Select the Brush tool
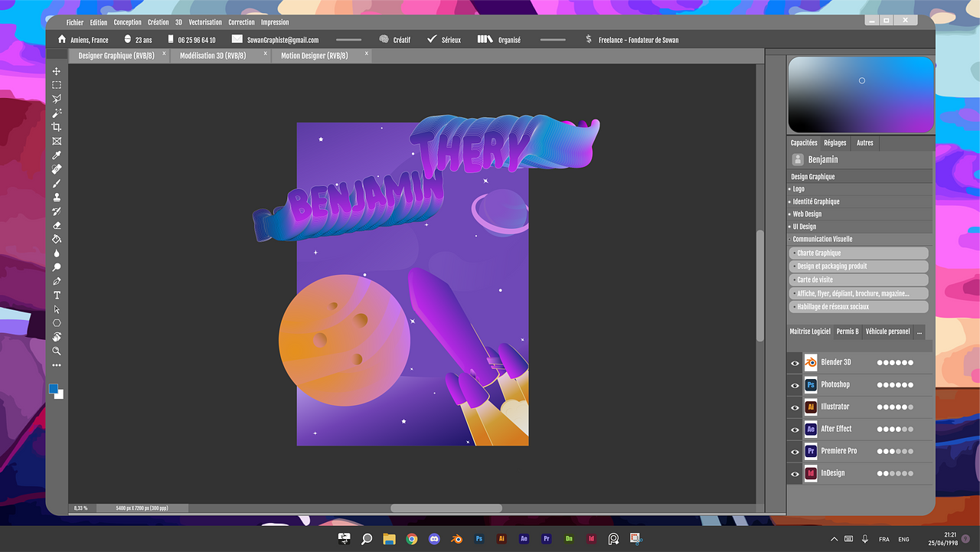This screenshot has height=552, width=980. (x=57, y=184)
